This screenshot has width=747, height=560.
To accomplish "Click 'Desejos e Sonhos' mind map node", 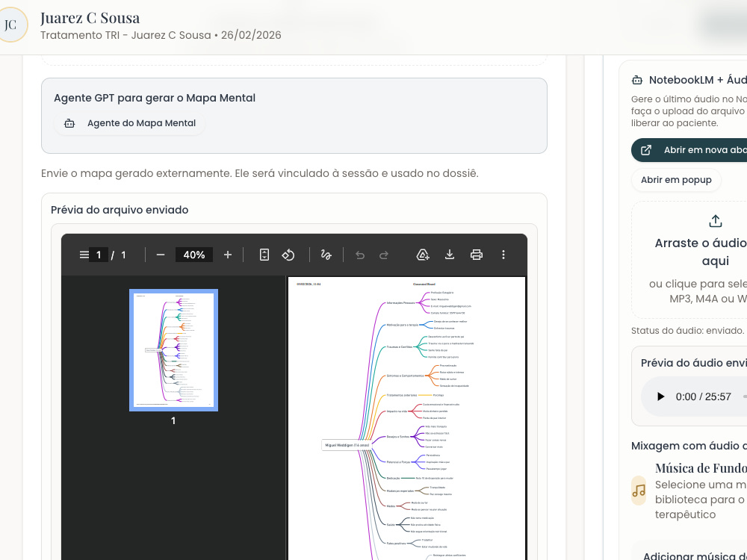I will click(398, 437).
